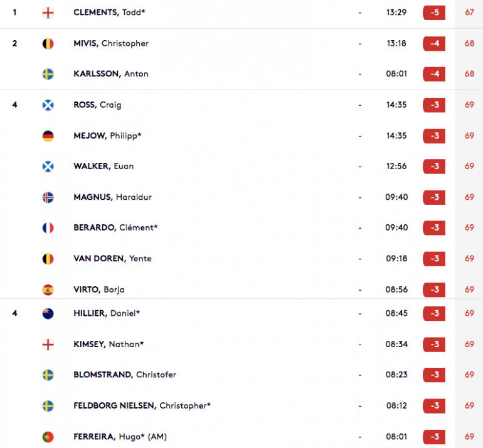
Task: Click Karlsson's red -4 score badge
Action: click(x=434, y=74)
